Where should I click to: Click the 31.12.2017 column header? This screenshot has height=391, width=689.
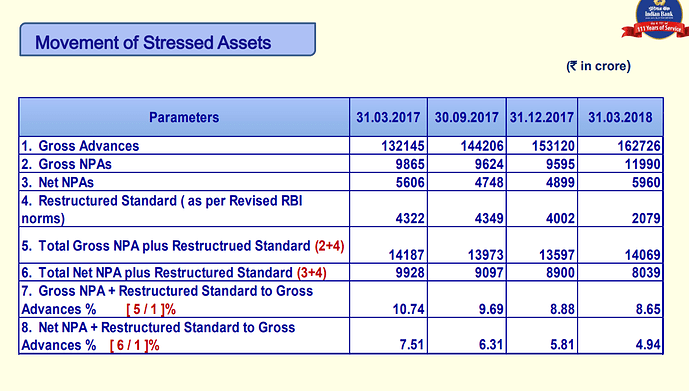(542, 117)
